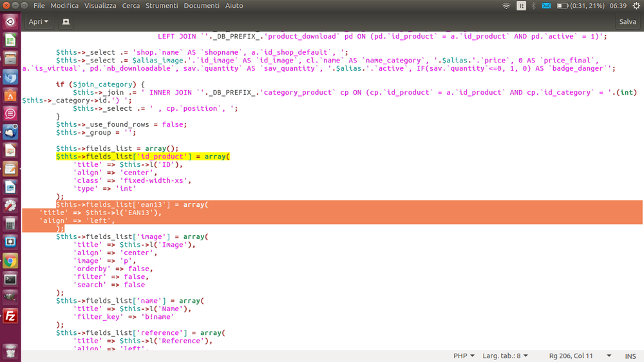Open the PHP language selector dropdown
644x362 pixels.
point(464,356)
